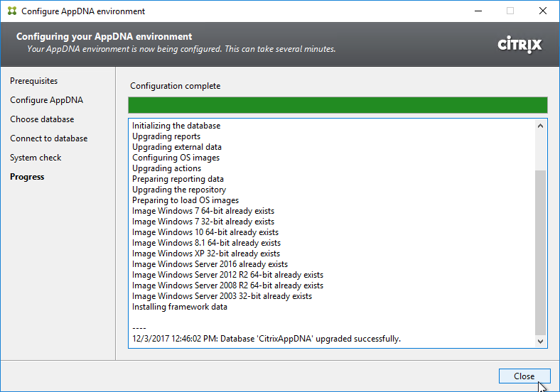This screenshot has width=560, height=392.
Task: Select the Connect to database step
Action: click(48, 138)
